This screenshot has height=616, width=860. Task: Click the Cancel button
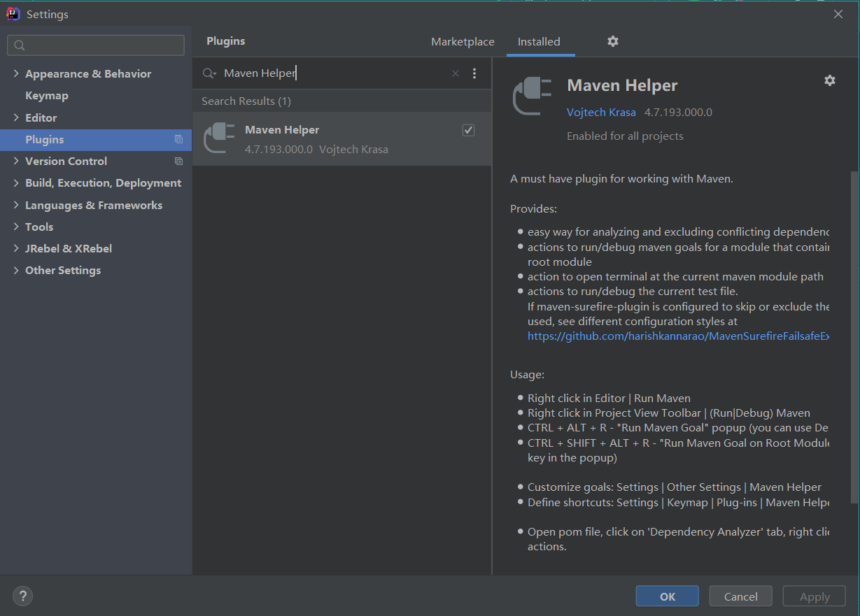(740, 596)
